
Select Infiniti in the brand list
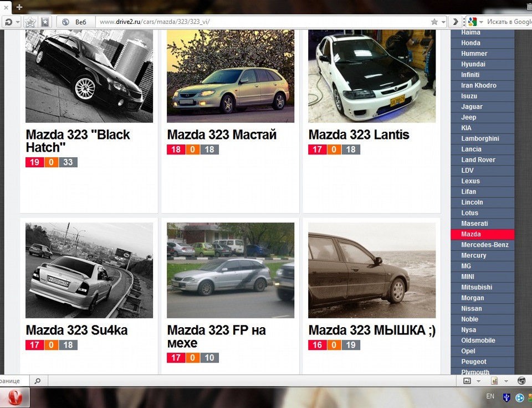click(483, 75)
